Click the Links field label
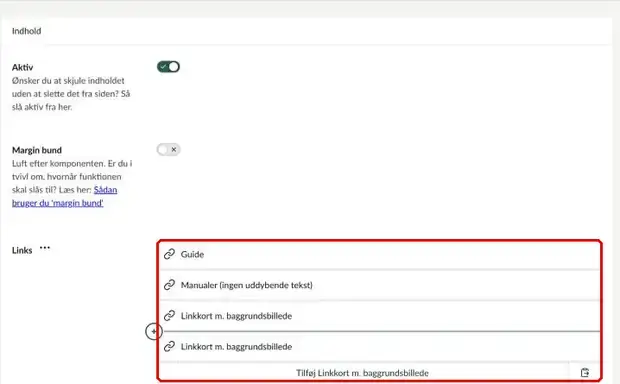Viewport: 620px width, 384px height. (22, 250)
